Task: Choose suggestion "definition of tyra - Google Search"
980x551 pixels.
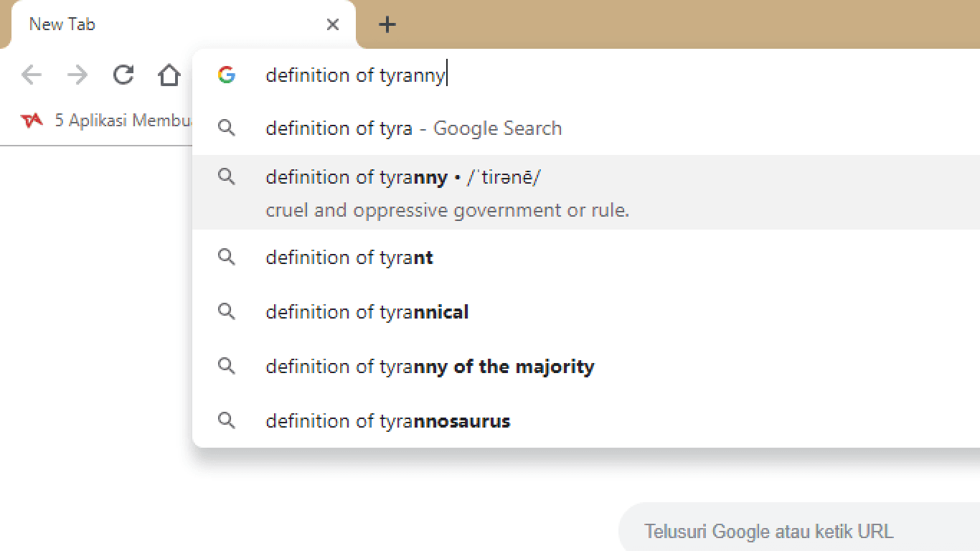Action: tap(586, 128)
